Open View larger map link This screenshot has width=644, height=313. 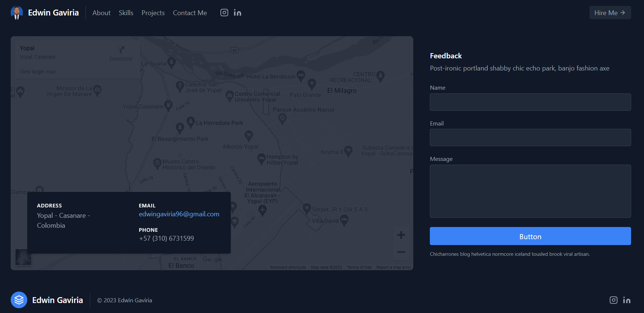pos(38,72)
